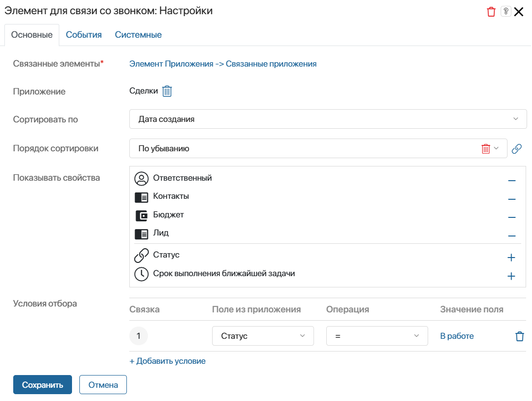Switch to the Системные tab
Screen dimensions: 532x401
[x=138, y=35]
